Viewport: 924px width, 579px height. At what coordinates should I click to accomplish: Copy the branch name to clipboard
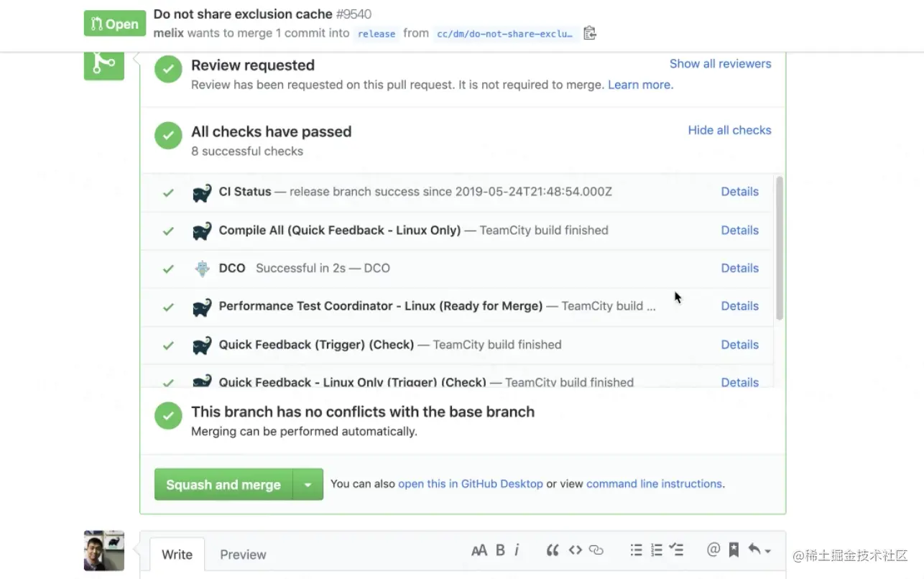[590, 33]
